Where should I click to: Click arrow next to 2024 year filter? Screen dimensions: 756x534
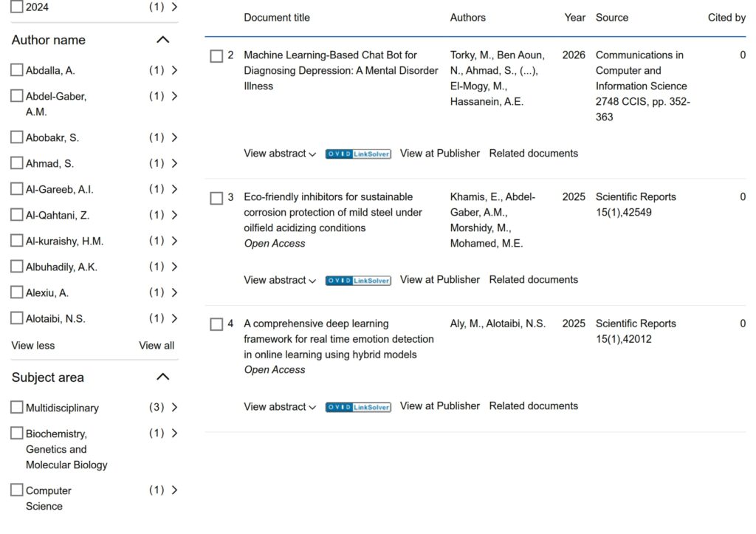click(x=174, y=7)
